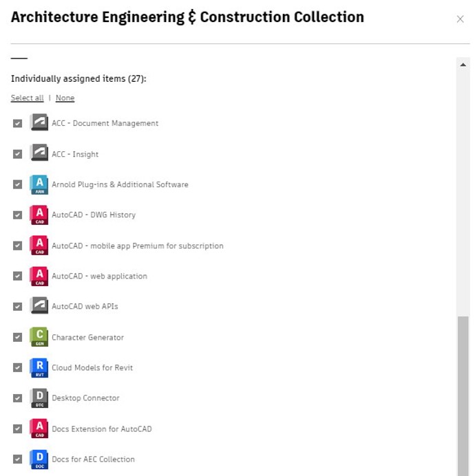
Task: Click the AutoCAD - web application label
Action: tap(99, 277)
